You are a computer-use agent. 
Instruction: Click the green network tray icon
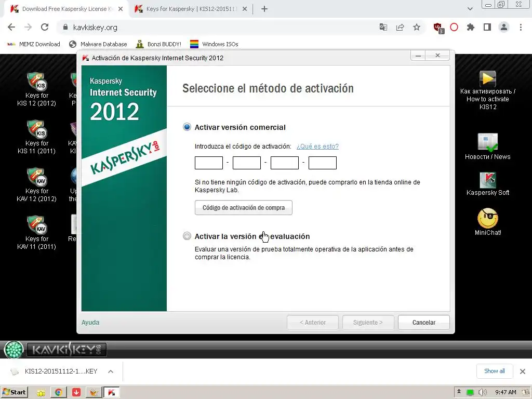tap(470, 393)
